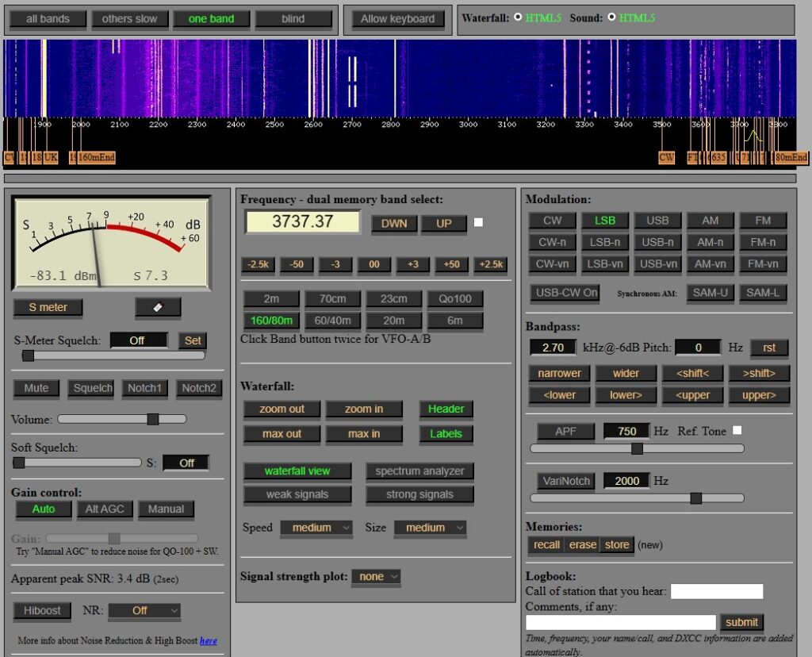Open the Signal strength plot dropdown
Screen dimensions: 812x657
click(x=376, y=577)
